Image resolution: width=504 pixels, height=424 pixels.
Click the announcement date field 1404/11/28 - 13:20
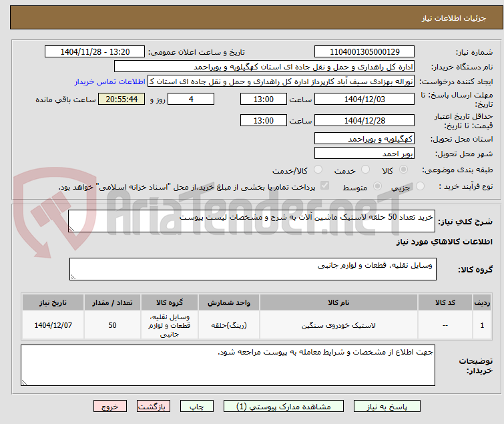pos(95,52)
